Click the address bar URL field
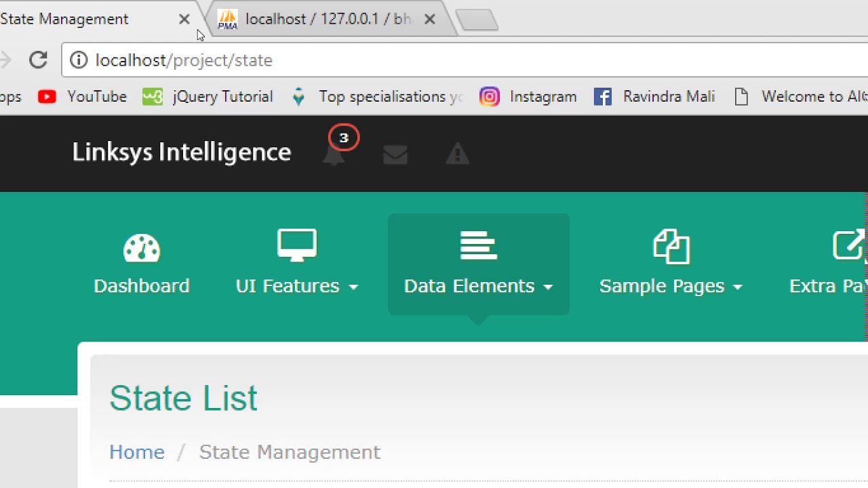The width and height of the screenshot is (868, 488). [465, 60]
